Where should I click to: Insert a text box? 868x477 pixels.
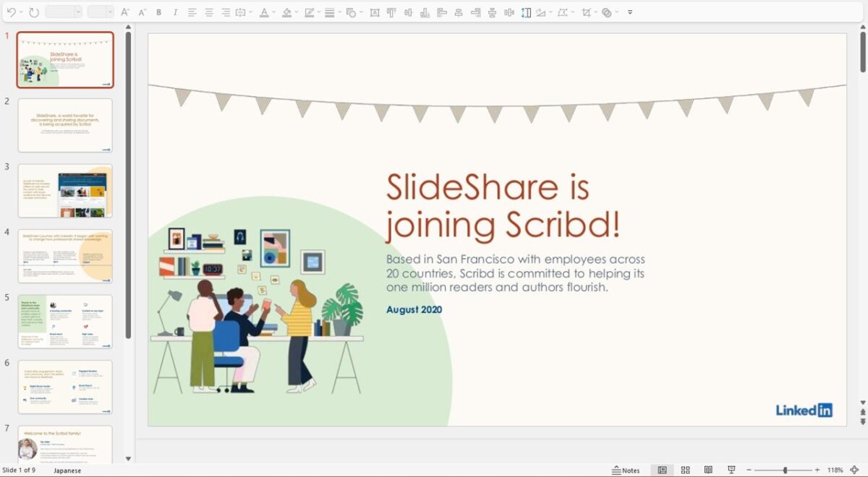pyautogui.click(x=373, y=12)
